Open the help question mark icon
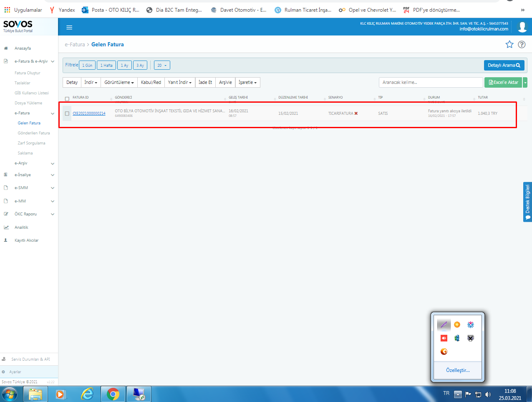 coord(522,45)
